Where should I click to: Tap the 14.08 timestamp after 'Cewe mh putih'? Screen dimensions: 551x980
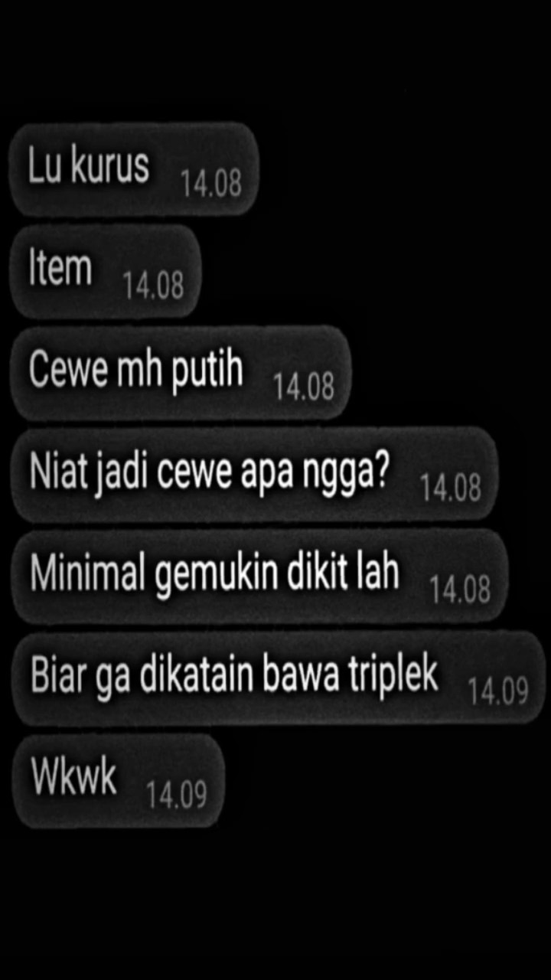tap(305, 387)
